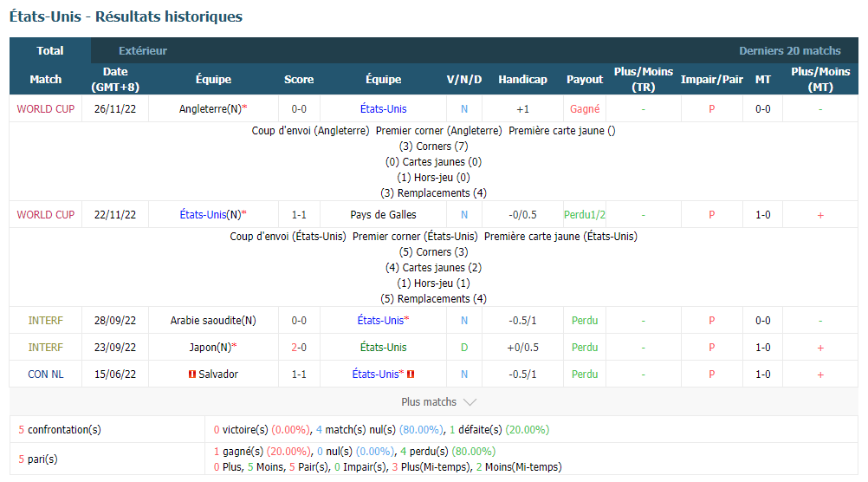
Task: Click 1-1 score of Salvador match
Action: [x=299, y=375]
